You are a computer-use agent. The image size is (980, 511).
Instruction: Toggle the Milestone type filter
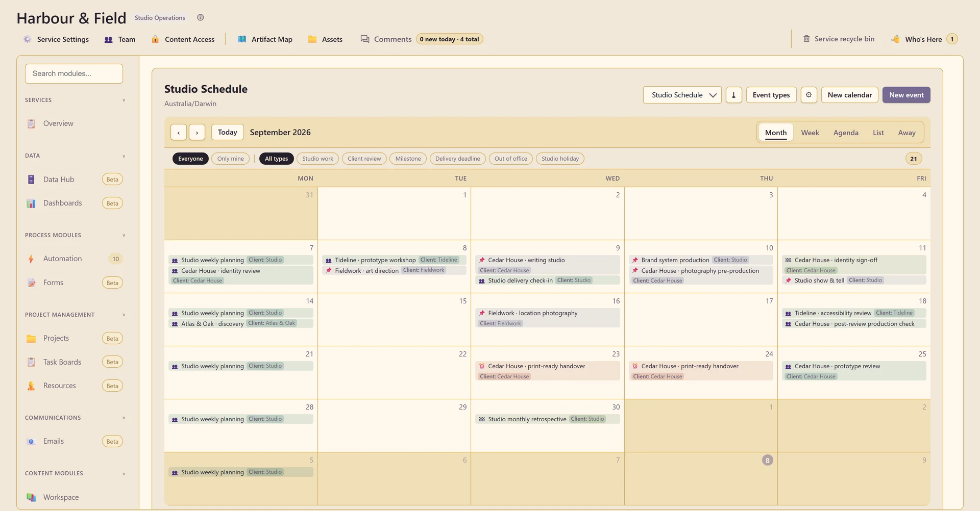[x=408, y=159]
